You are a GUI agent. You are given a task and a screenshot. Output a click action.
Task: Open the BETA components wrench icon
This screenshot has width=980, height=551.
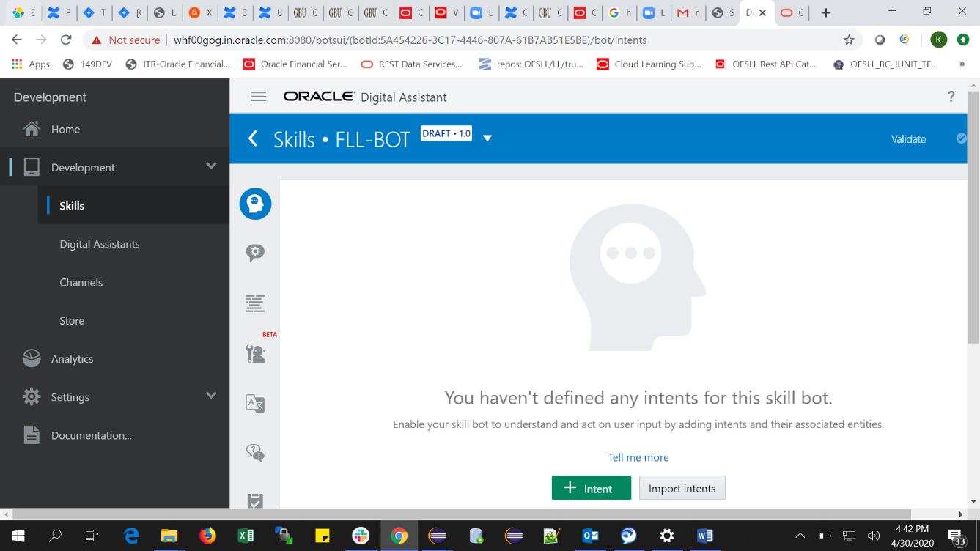click(255, 354)
